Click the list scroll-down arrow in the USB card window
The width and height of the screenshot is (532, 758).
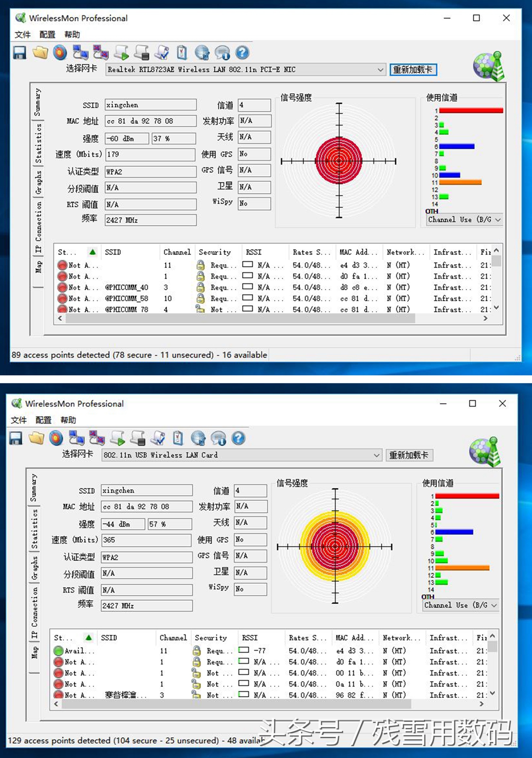[492, 693]
